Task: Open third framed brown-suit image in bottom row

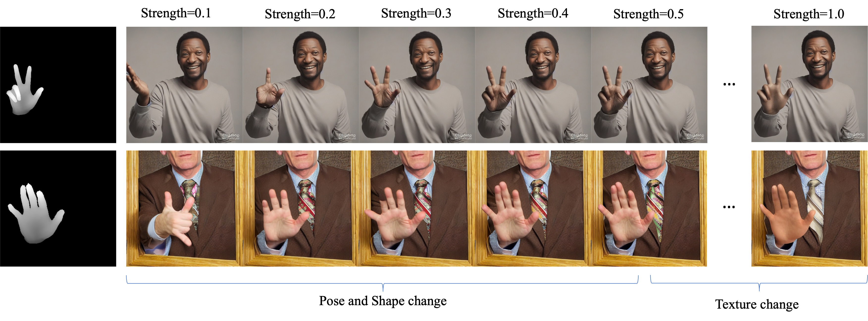Action: pyautogui.click(x=417, y=209)
